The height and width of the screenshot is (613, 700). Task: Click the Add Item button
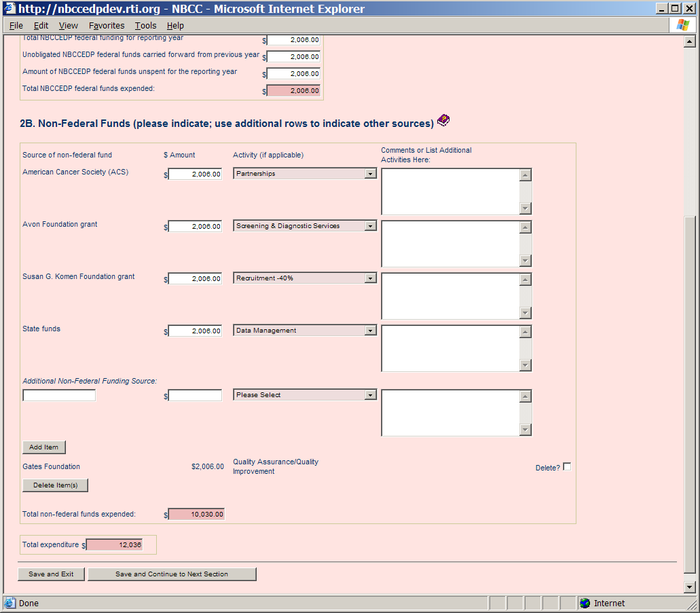coord(44,447)
